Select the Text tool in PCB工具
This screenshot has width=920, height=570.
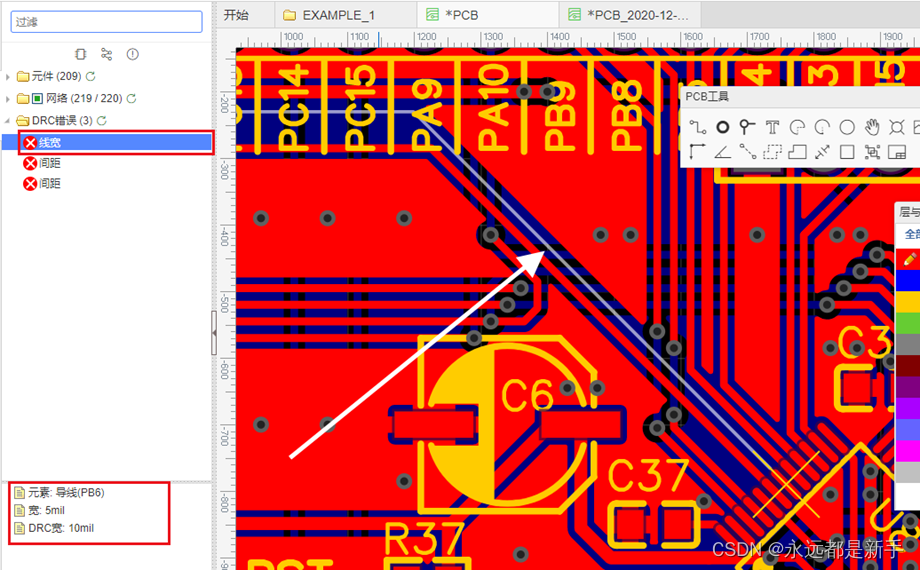point(772,127)
